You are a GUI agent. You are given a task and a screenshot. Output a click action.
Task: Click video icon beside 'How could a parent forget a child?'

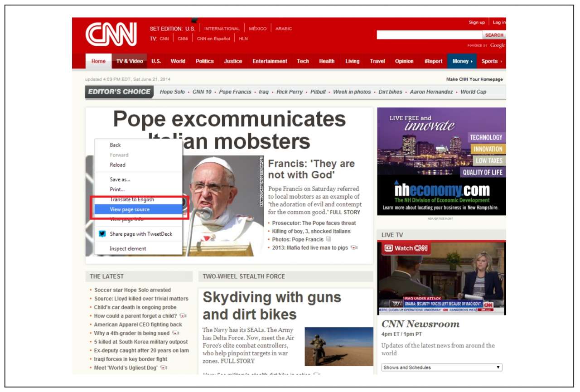pyautogui.click(x=183, y=316)
